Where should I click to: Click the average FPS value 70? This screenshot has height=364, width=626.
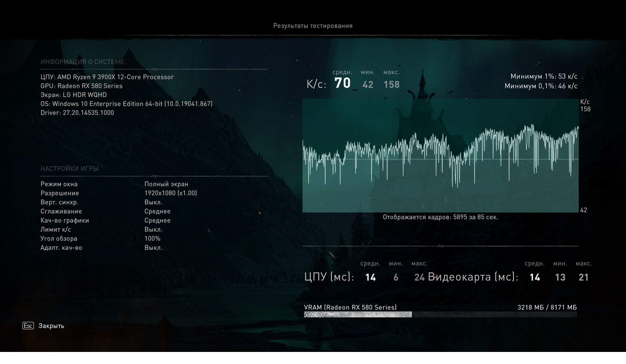[342, 83]
